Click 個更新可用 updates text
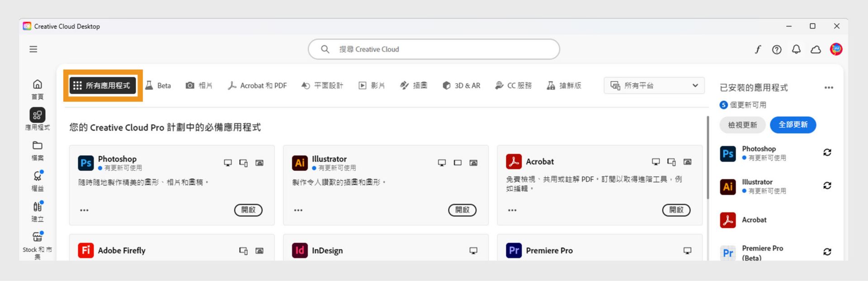 pos(748,105)
